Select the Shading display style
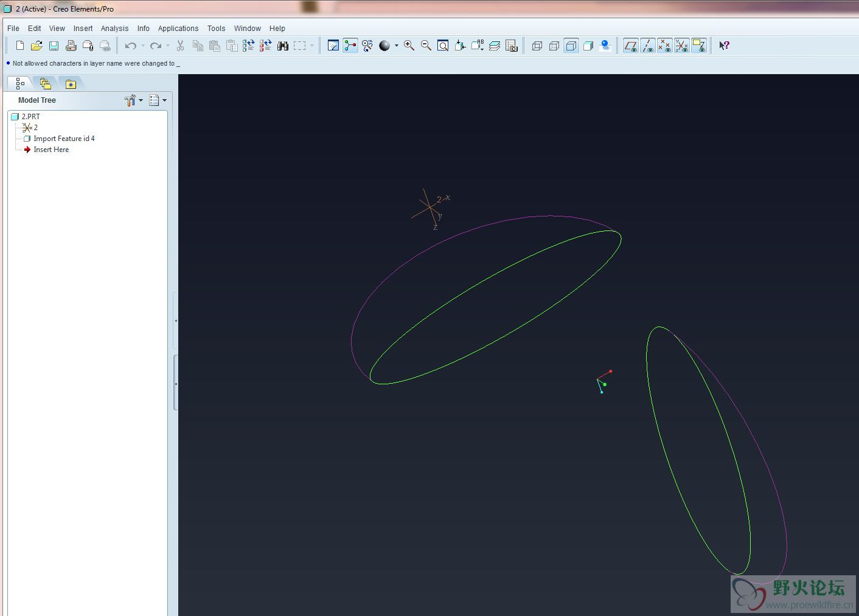This screenshot has height=616, width=859. (x=588, y=46)
